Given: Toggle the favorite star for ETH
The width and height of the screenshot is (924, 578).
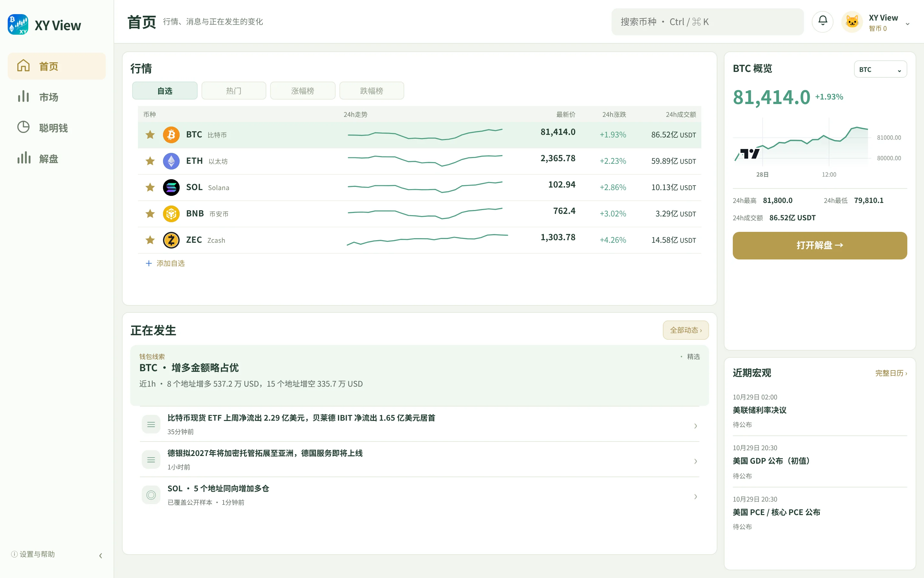Looking at the screenshot, I should (150, 161).
